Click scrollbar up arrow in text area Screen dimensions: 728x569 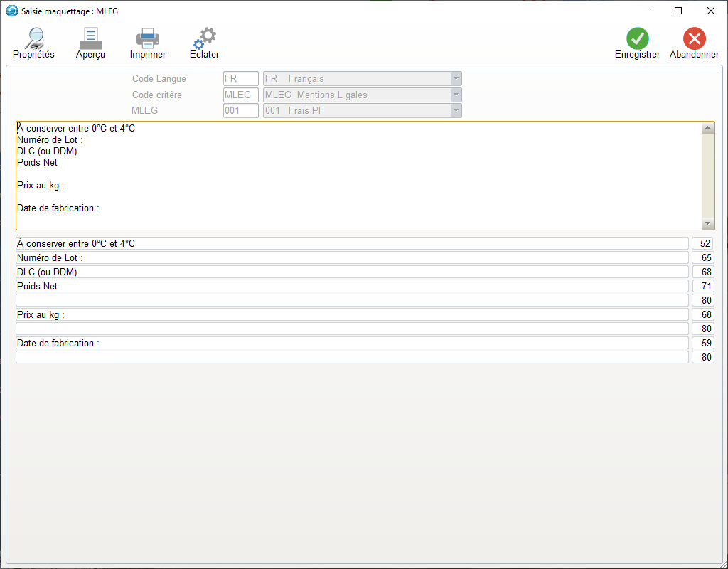(708, 129)
